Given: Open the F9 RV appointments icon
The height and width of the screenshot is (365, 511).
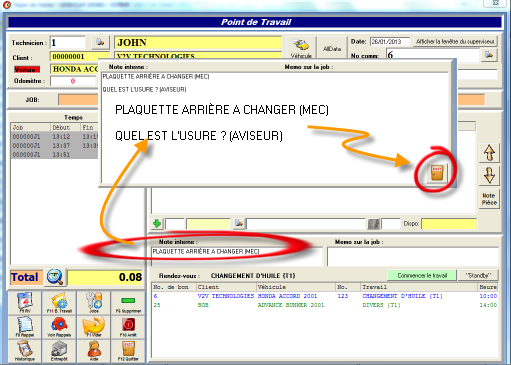Looking at the screenshot, I should (x=25, y=303).
